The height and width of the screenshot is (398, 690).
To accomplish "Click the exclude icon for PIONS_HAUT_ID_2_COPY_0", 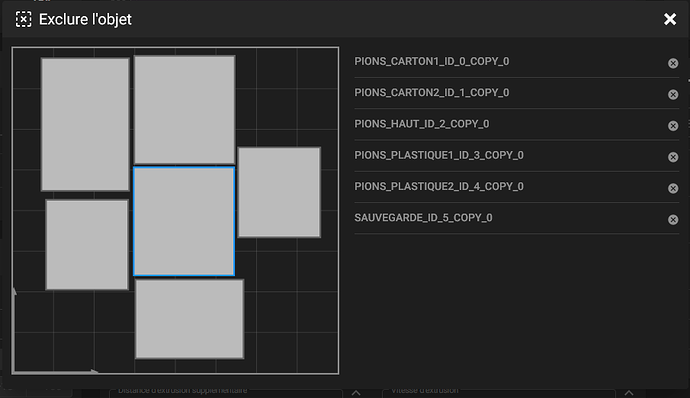I will [673, 125].
